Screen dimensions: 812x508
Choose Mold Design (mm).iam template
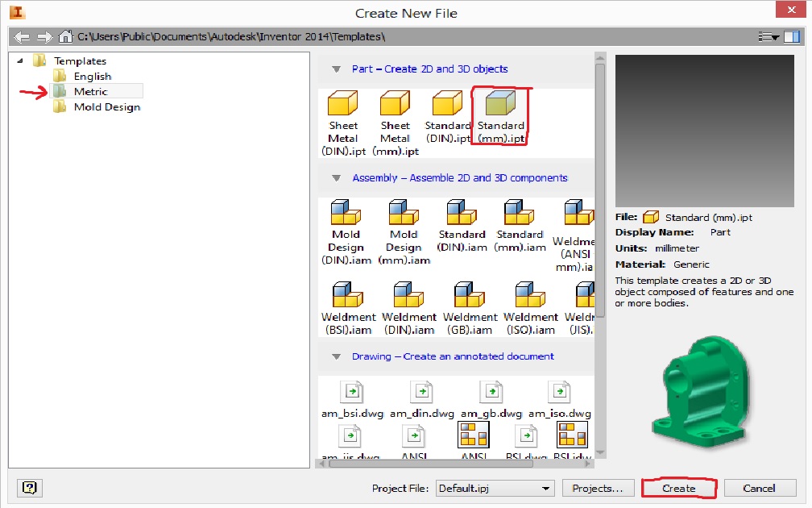(404, 232)
